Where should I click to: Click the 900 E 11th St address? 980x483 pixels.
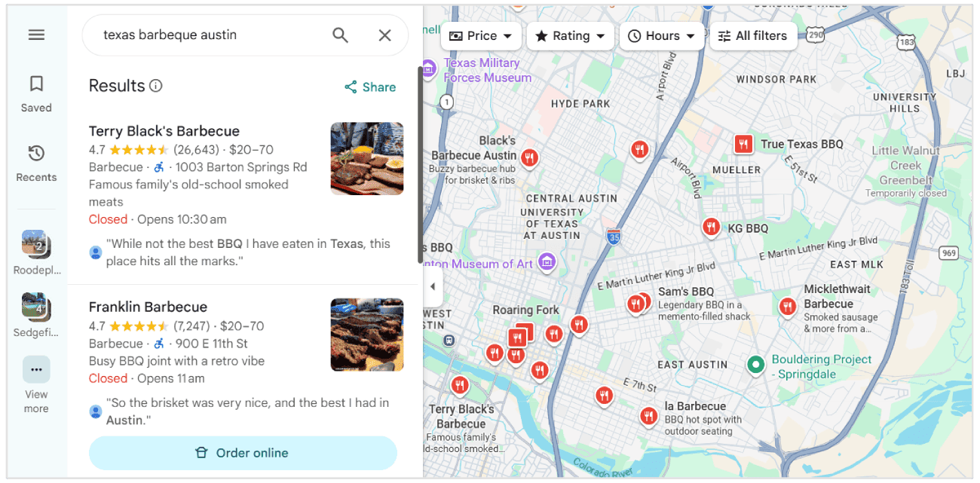[212, 344]
